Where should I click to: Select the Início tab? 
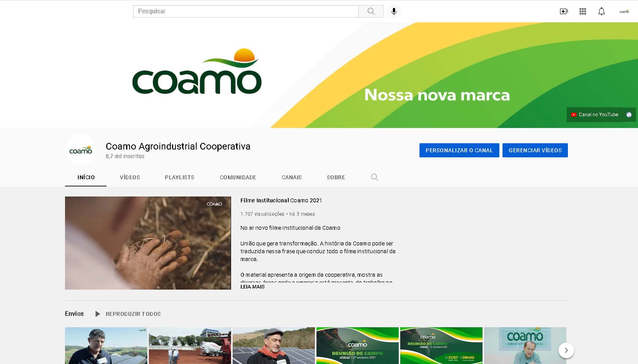86,177
